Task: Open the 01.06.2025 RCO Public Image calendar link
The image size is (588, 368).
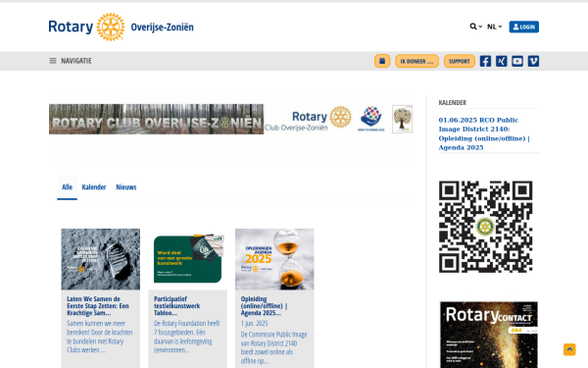Action: click(x=484, y=133)
